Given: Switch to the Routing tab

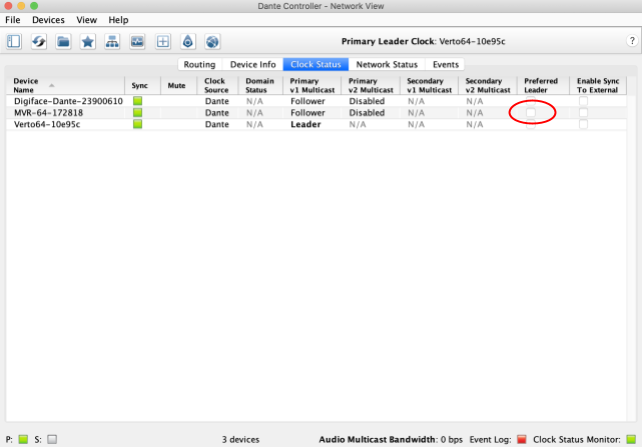Looking at the screenshot, I should tap(199, 64).
